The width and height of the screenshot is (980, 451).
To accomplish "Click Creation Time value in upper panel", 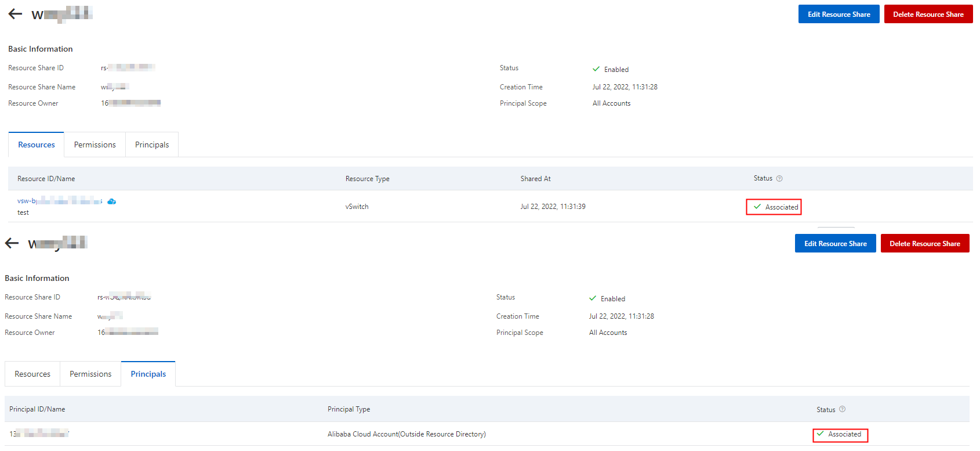I will 625,87.
